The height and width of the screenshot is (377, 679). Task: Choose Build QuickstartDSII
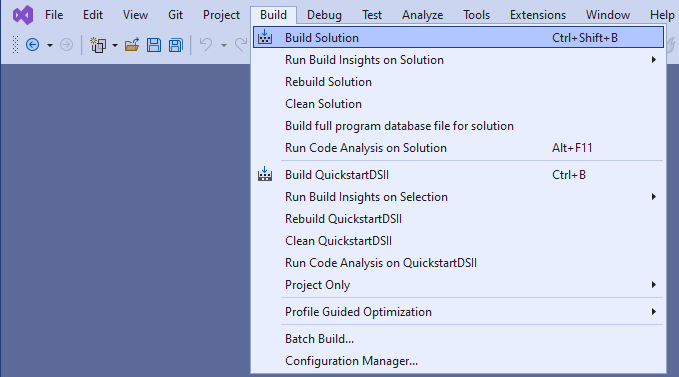458,175
